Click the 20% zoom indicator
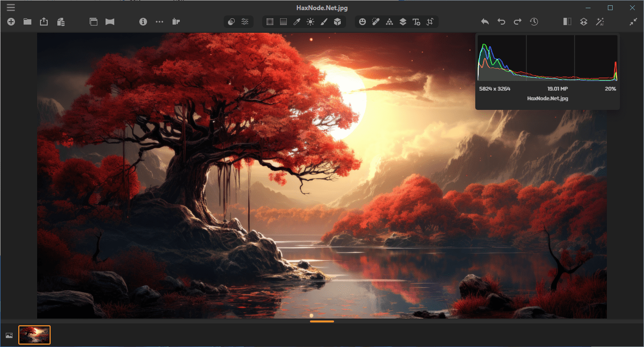 tap(610, 89)
